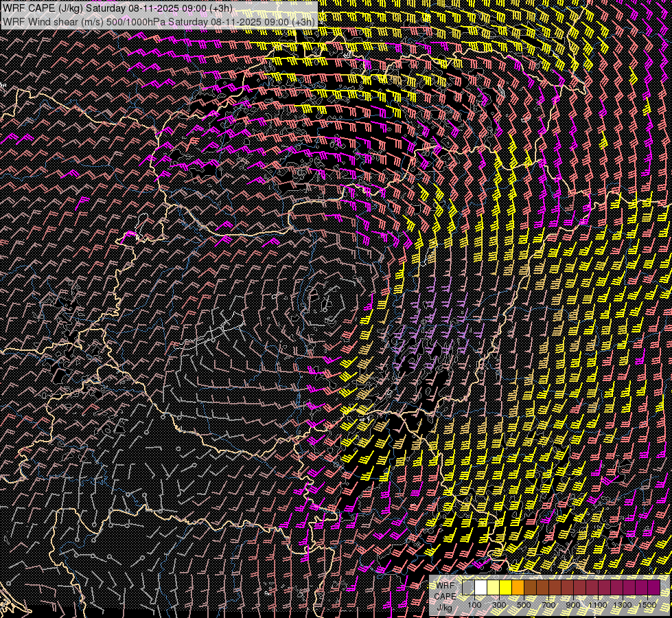Click the WRF label in the legend
Screen dimensions: 672x618
[445, 586]
